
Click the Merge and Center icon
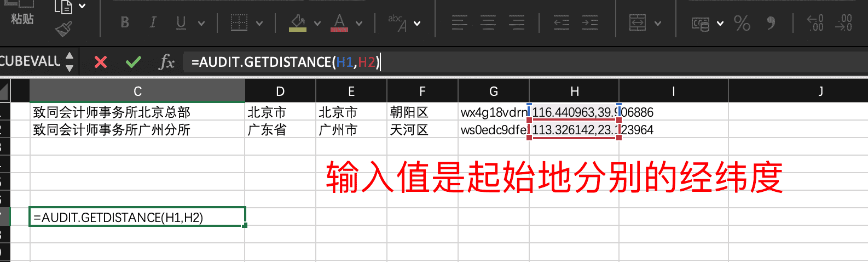[638, 22]
